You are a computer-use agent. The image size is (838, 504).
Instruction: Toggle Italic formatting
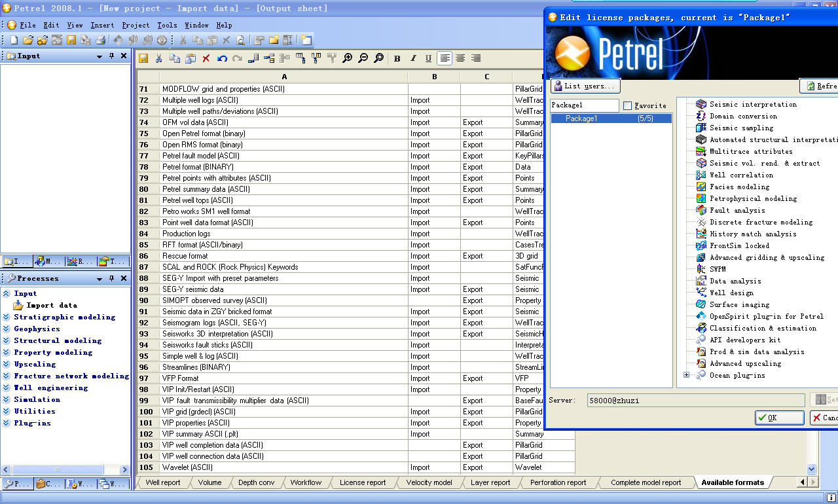[412, 58]
